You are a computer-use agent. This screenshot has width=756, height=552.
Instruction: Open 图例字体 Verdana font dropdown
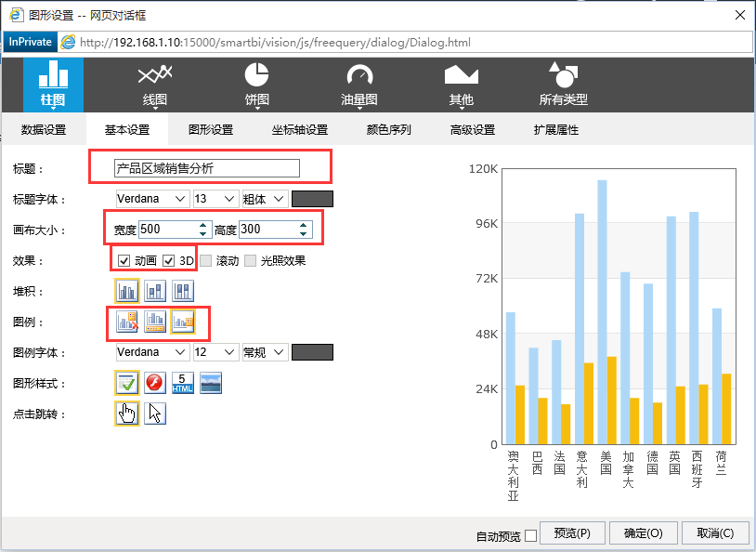[152, 352]
